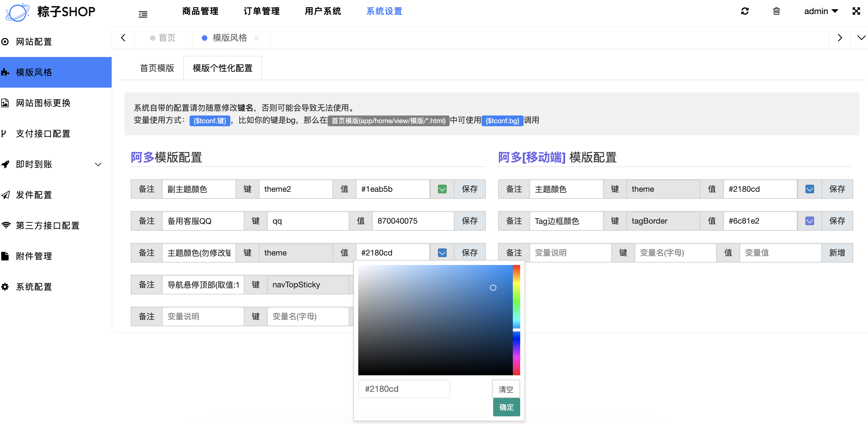This screenshot has height=424, width=868.
Task: Open 第三方接口配置 in the sidebar
Action: (56, 225)
